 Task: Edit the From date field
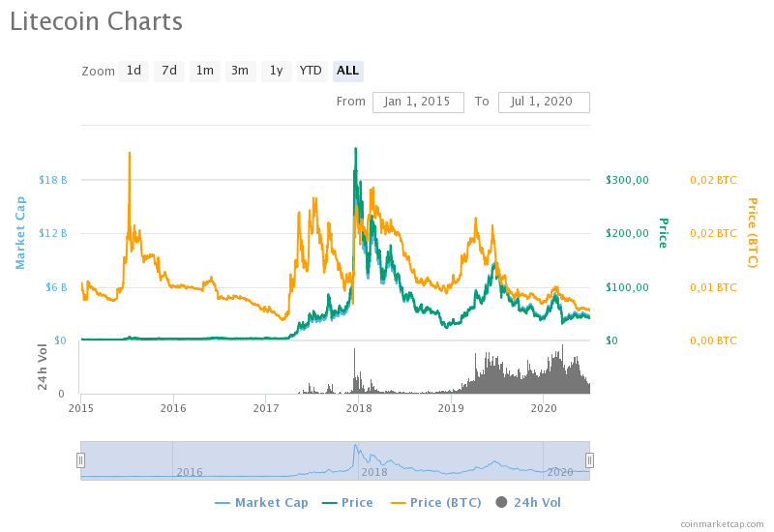click(x=418, y=103)
